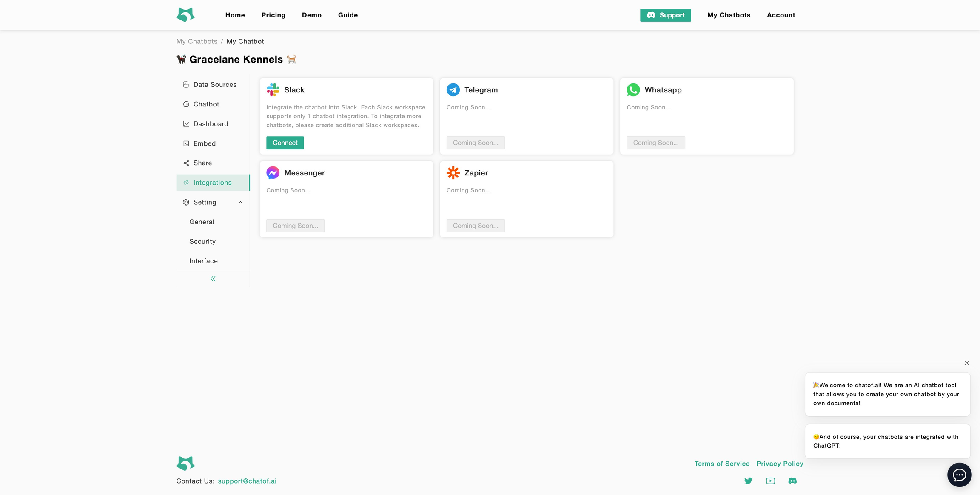Click the Connect button for Slack

coord(285,142)
